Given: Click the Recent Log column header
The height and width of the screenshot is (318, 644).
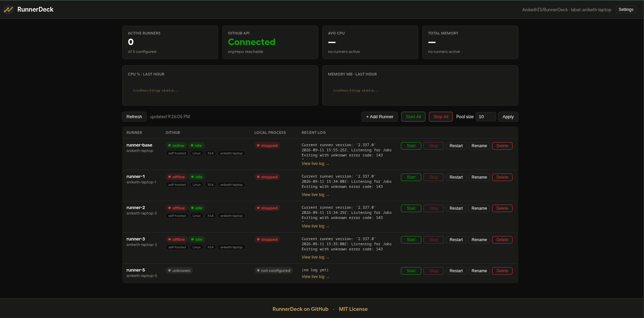Looking at the screenshot, I should coord(314,133).
